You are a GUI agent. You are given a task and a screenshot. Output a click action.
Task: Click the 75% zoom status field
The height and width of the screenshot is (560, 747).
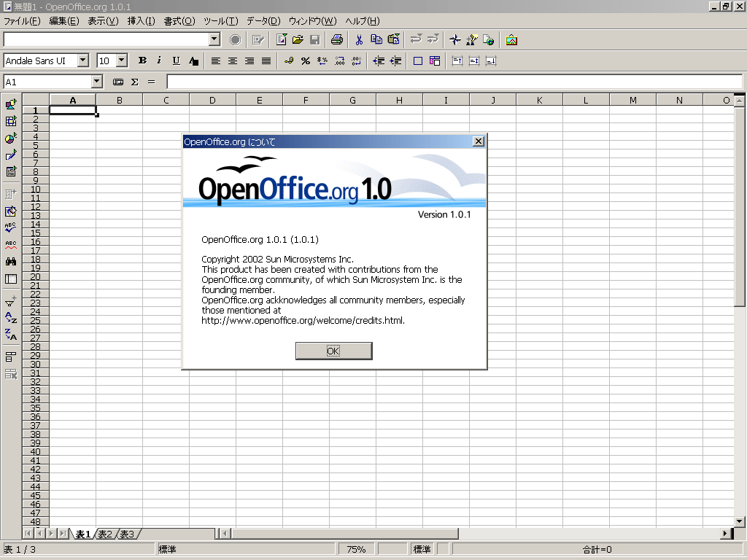[x=356, y=550]
